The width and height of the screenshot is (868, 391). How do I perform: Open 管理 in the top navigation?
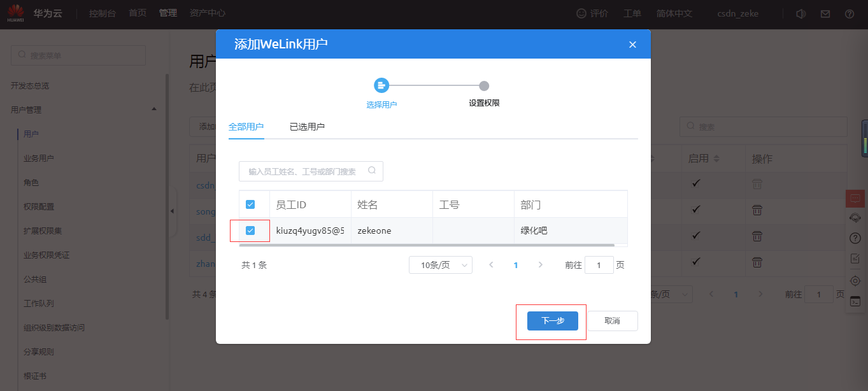tap(168, 13)
